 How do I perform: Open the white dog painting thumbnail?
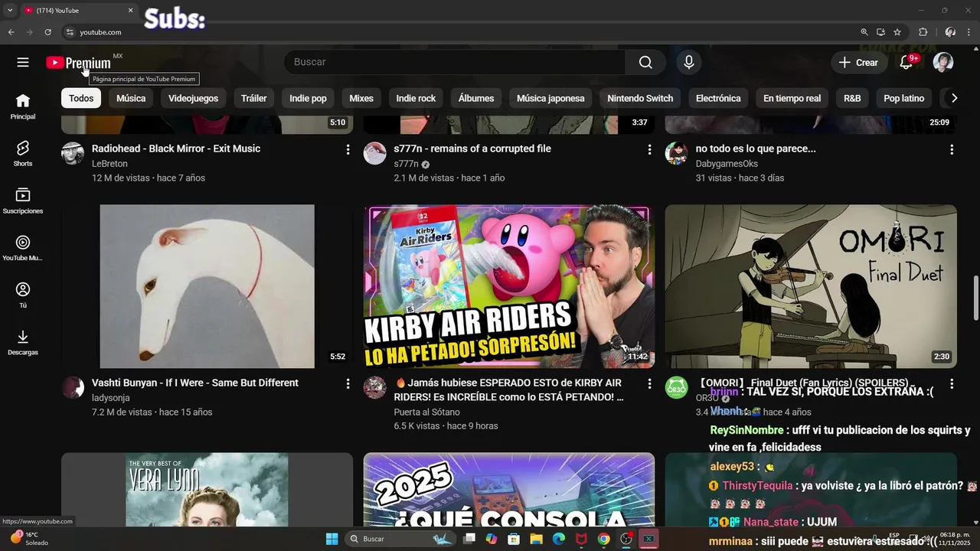207,286
